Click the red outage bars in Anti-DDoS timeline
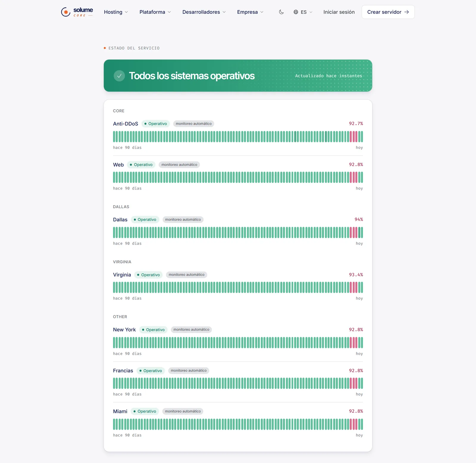 pyautogui.click(x=353, y=137)
